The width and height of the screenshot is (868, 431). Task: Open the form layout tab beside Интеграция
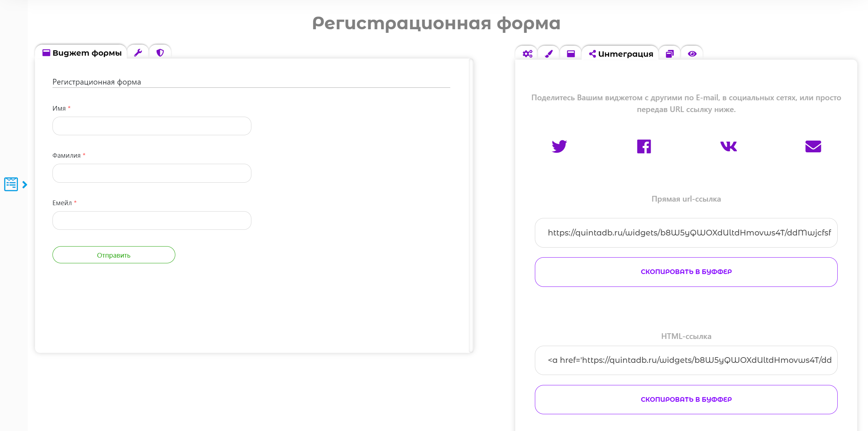click(x=571, y=54)
